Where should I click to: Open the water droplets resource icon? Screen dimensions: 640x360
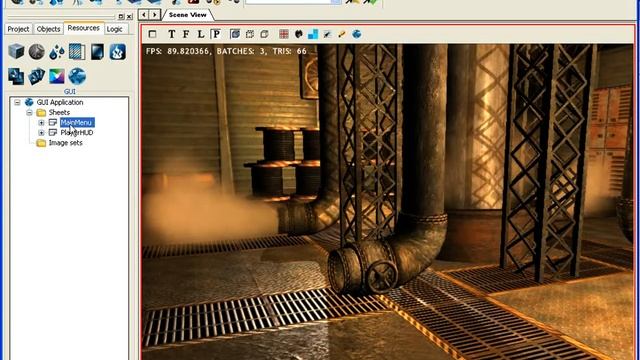coord(56,52)
